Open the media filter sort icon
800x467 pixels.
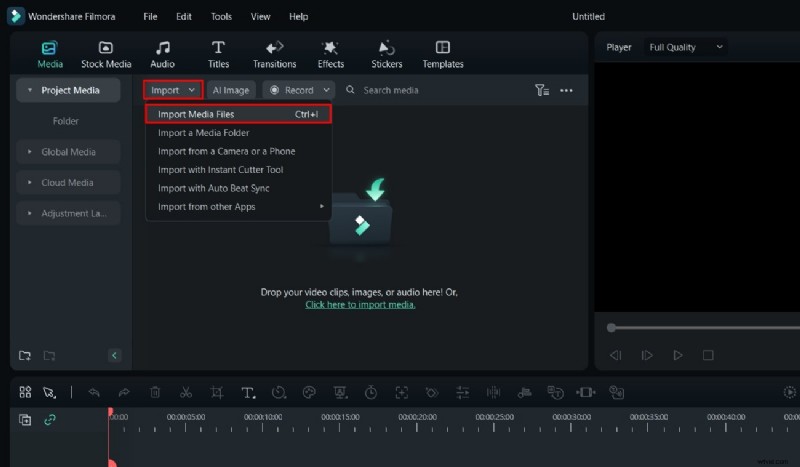click(x=542, y=90)
